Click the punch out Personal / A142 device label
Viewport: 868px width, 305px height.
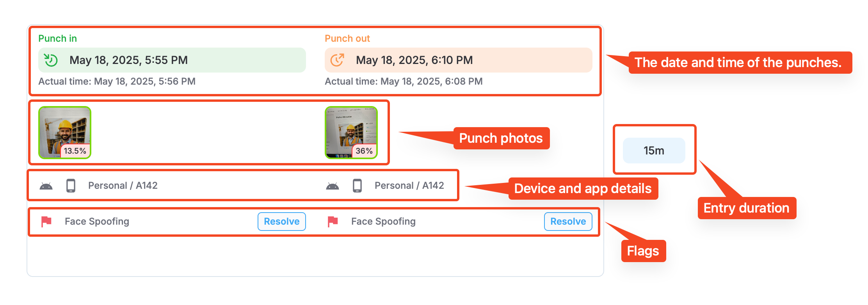tap(409, 186)
